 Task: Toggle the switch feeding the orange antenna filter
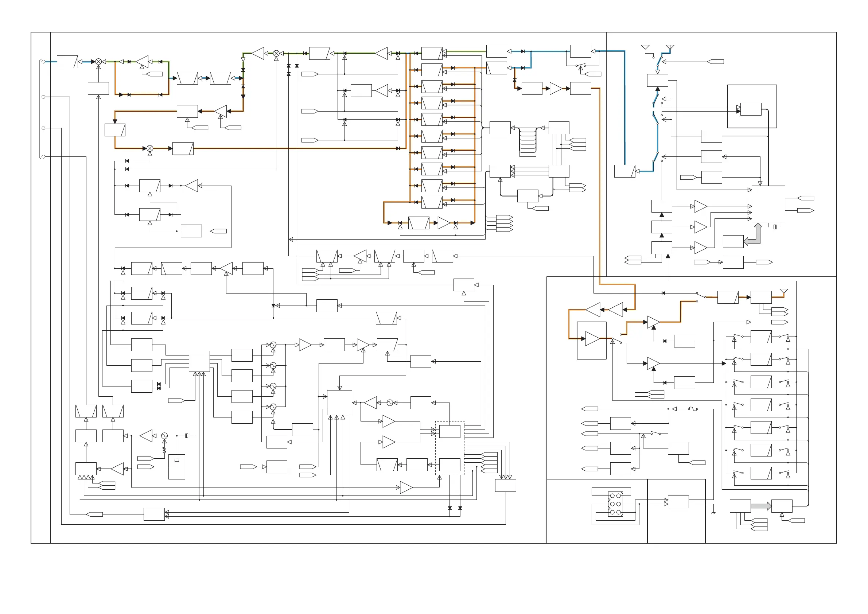point(701,296)
